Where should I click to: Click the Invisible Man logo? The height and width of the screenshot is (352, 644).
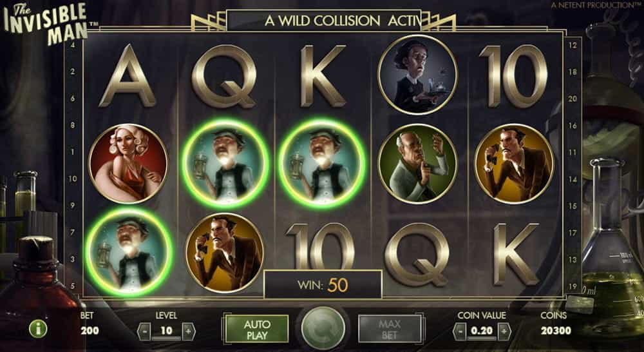[45, 24]
